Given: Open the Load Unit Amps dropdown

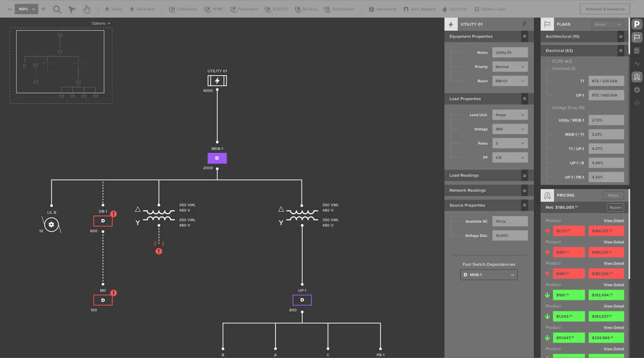Looking at the screenshot, I should (x=510, y=115).
